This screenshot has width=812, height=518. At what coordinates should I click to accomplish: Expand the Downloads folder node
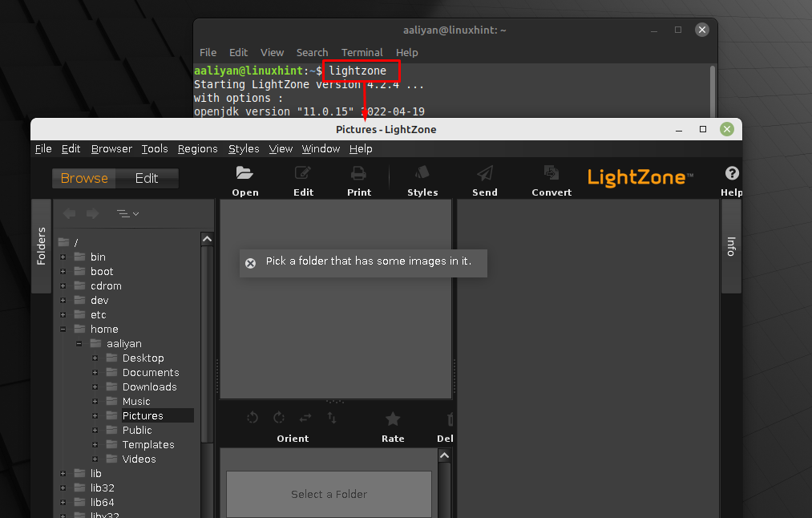tap(95, 387)
